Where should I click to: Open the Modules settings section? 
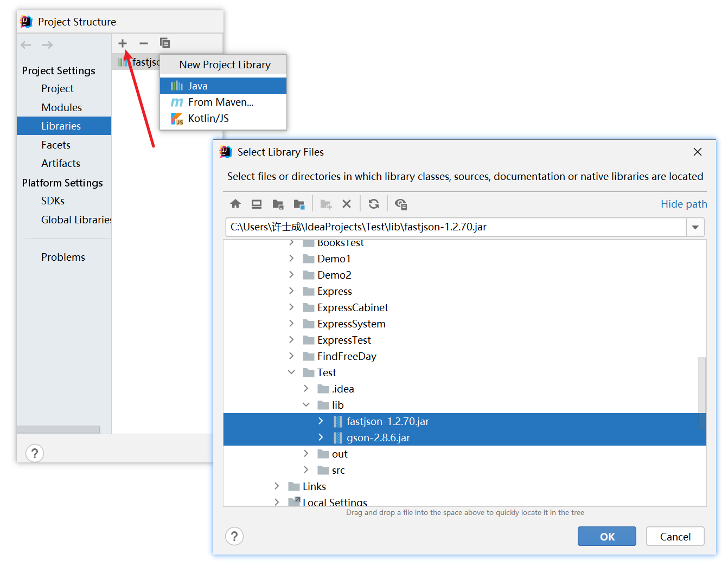(x=61, y=107)
